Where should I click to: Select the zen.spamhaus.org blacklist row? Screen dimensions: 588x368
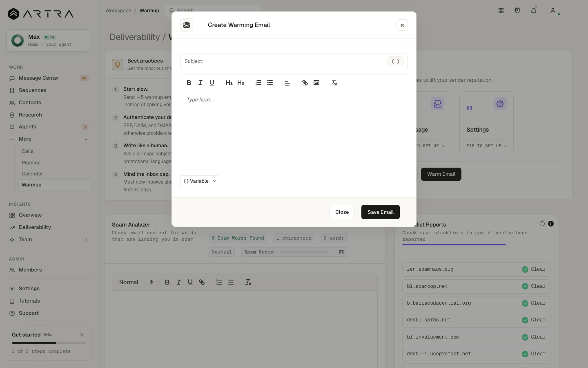click(x=476, y=269)
